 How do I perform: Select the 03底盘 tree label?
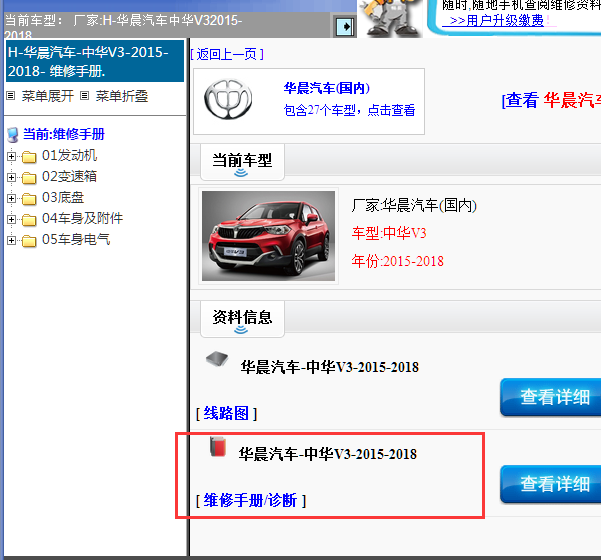[x=63, y=198]
